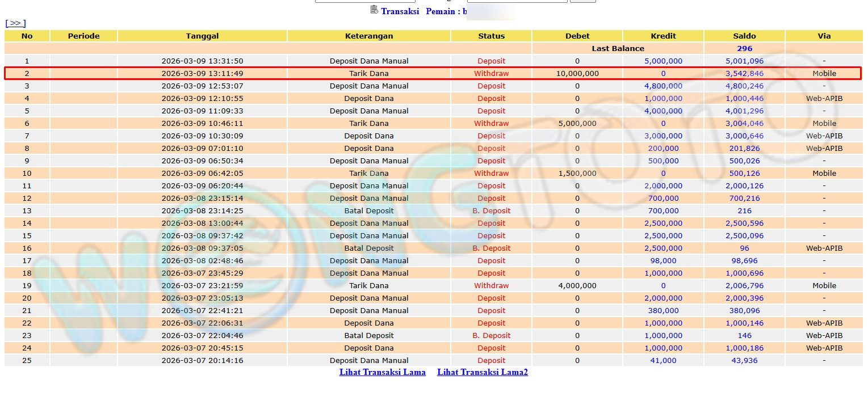Open the Lihat Transaksi Lama link
The image size is (868, 405).
click(382, 372)
